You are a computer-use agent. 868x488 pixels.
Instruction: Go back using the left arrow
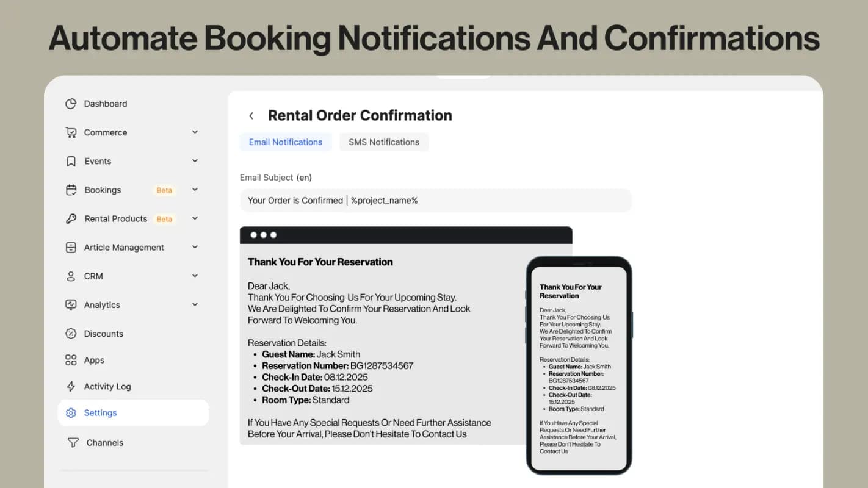[251, 116]
